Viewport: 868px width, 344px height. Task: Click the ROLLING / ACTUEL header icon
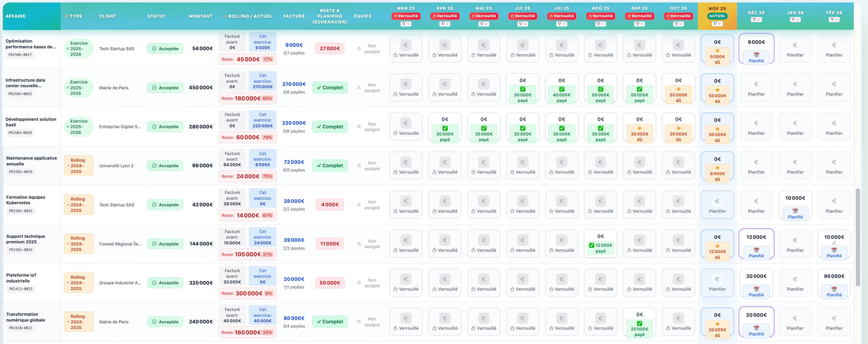click(x=225, y=16)
